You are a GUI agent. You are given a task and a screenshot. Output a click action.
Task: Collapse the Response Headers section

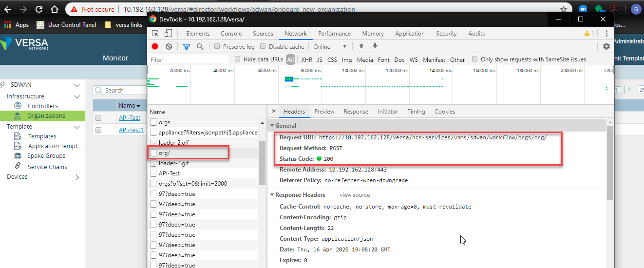[x=272, y=195]
